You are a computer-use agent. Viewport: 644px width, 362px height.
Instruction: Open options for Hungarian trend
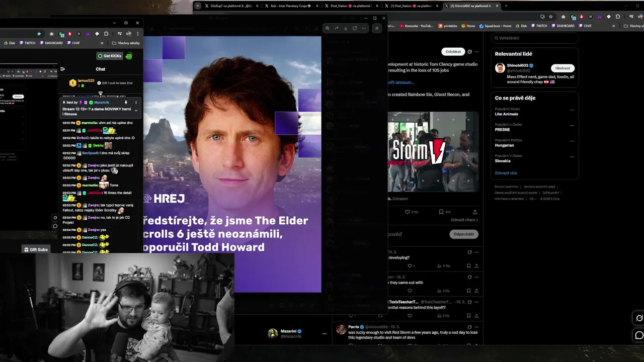pos(572,141)
